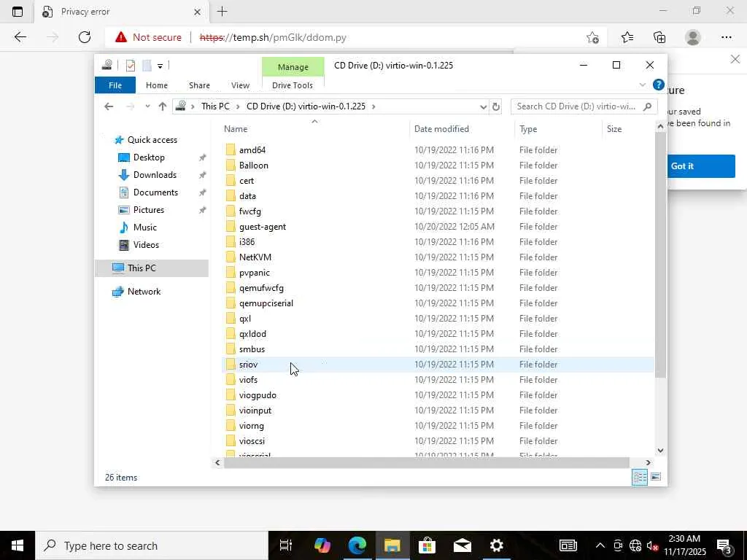Open the Share ribbon tab
Viewport: 747px width, 560px height.
click(199, 85)
